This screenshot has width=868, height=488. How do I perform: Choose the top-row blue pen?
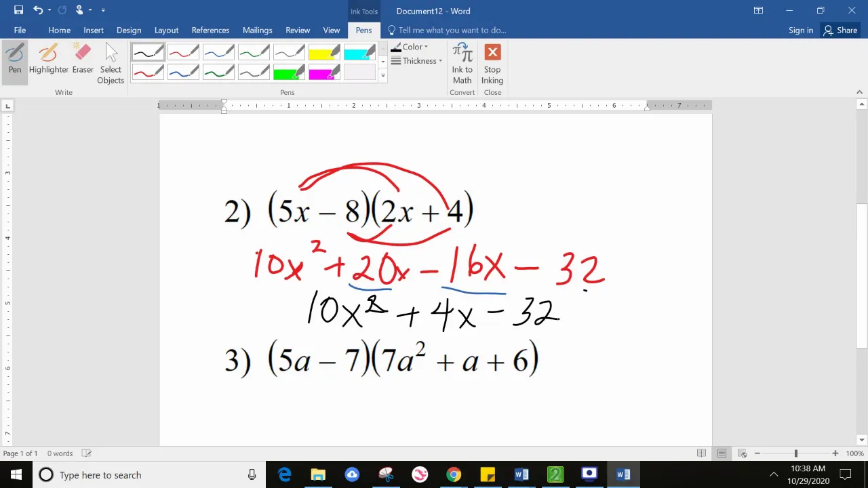[218, 52]
